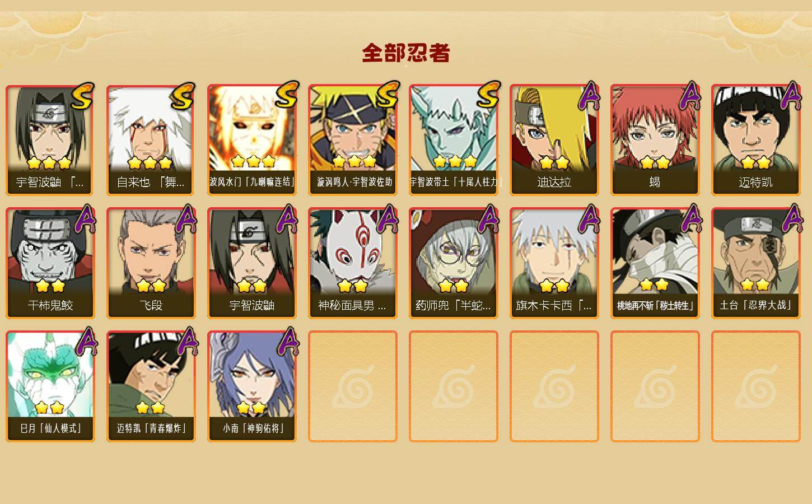Screen dimensions: 812x504
Task: Click the last empty ninja slot
Action: coord(755,386)
